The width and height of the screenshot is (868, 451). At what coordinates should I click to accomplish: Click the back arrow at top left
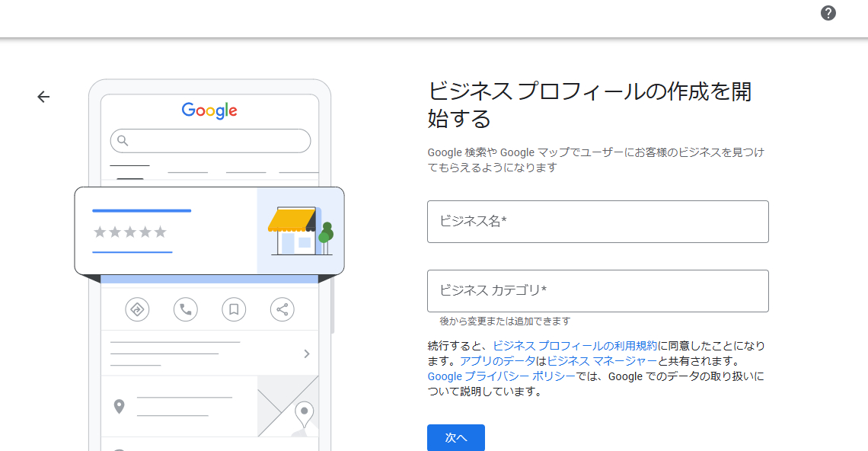point(43,97)
